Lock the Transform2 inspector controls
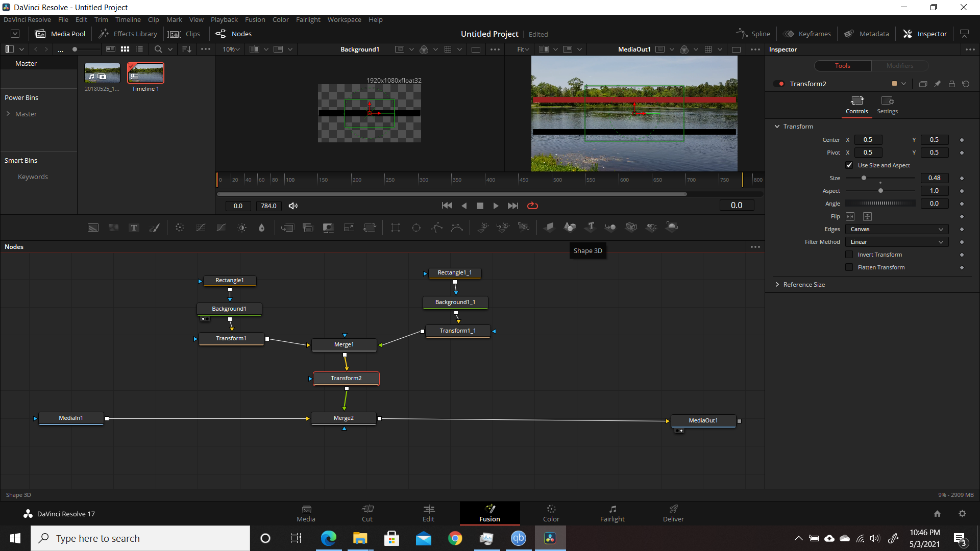Screen dimensions: 980x551 tap(952, 84)
